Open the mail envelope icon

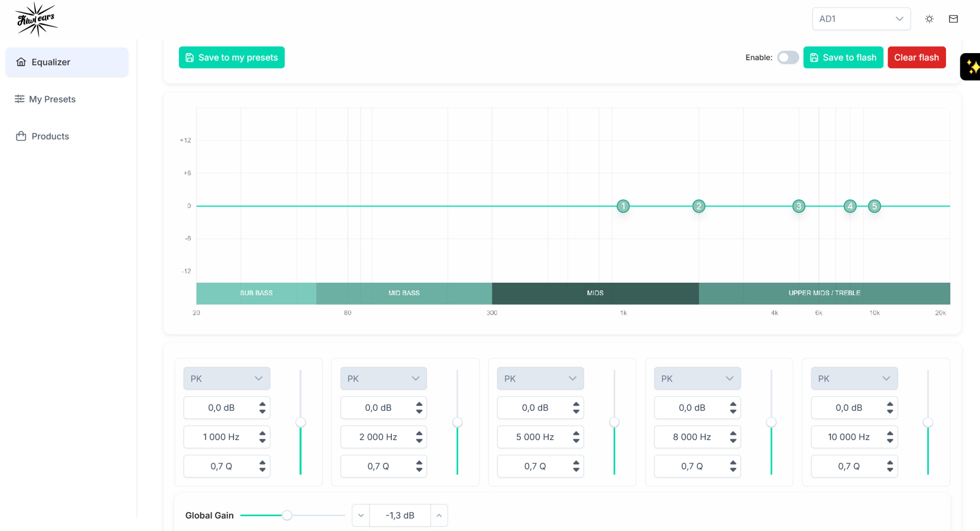click(953, 19)
